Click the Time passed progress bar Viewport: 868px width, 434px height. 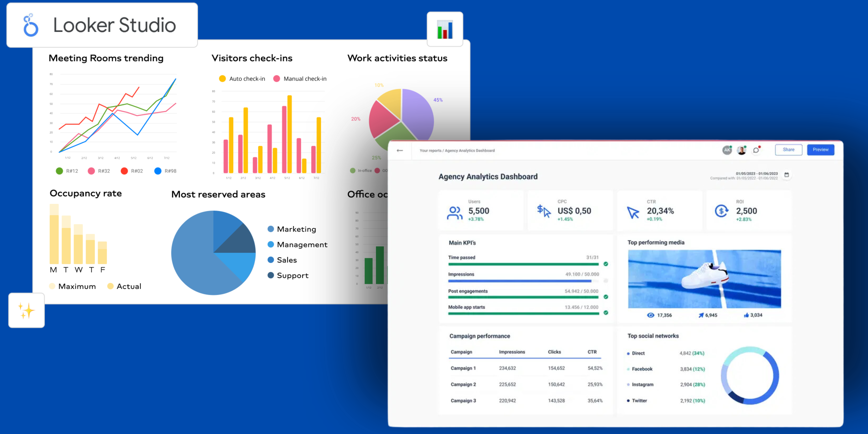pos(523,264)
